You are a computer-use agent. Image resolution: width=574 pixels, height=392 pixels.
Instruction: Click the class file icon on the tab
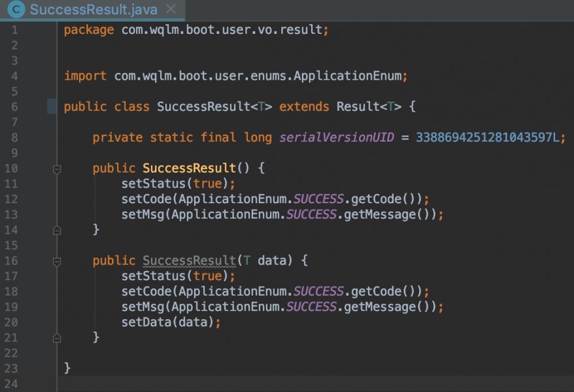pyautogui.click(x=18, y=10)
